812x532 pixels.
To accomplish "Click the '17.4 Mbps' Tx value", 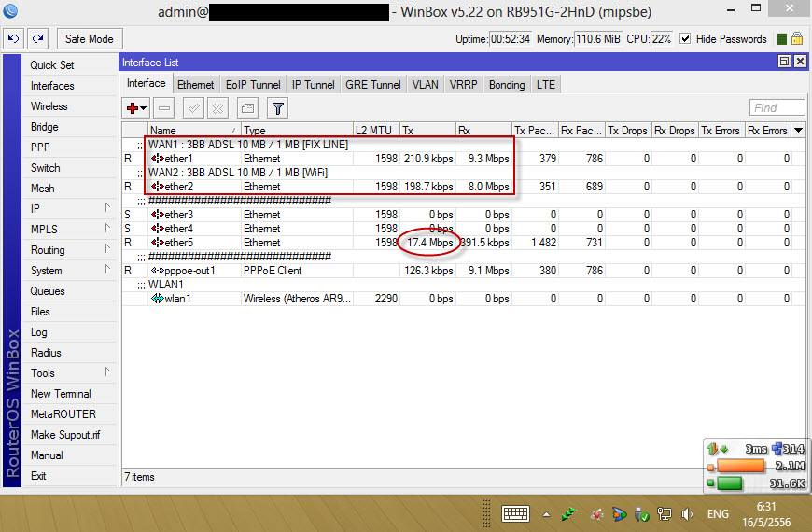I will point(430,243).
